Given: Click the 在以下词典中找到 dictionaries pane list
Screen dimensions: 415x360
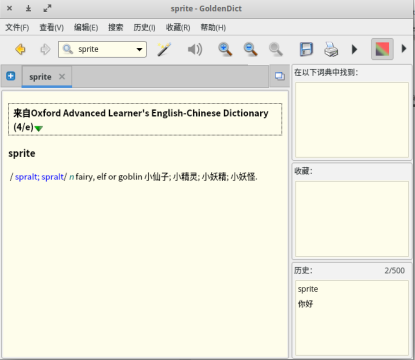Looking at the screenshot, I should coord(352,120).
